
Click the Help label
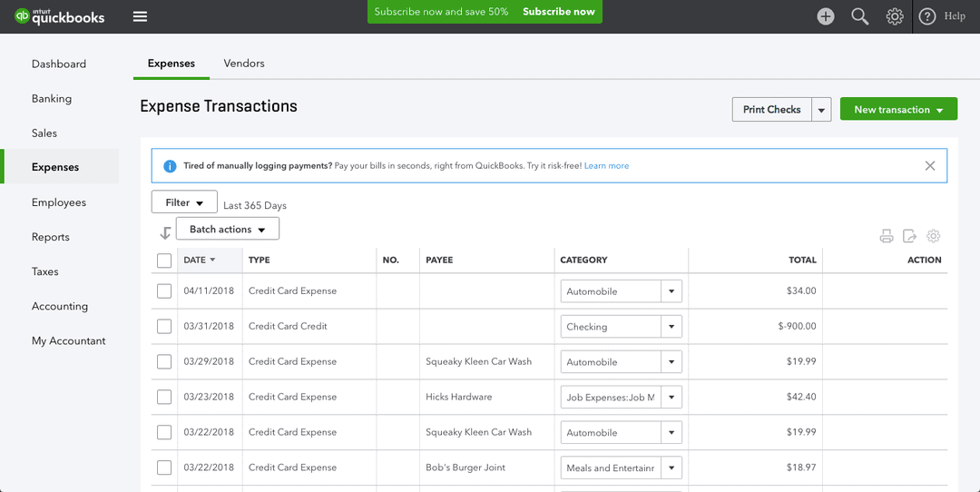pos(955,16)
